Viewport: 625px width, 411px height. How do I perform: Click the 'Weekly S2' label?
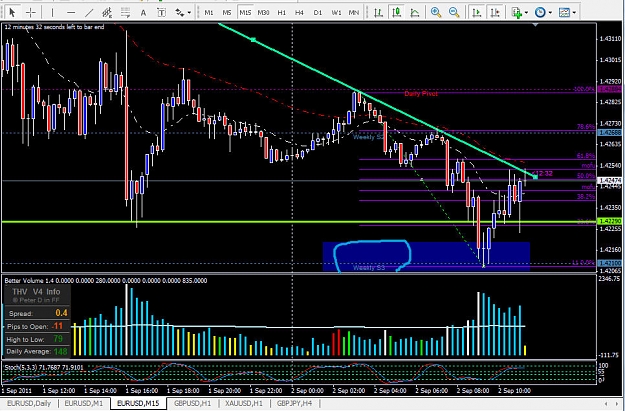[369, 137]
